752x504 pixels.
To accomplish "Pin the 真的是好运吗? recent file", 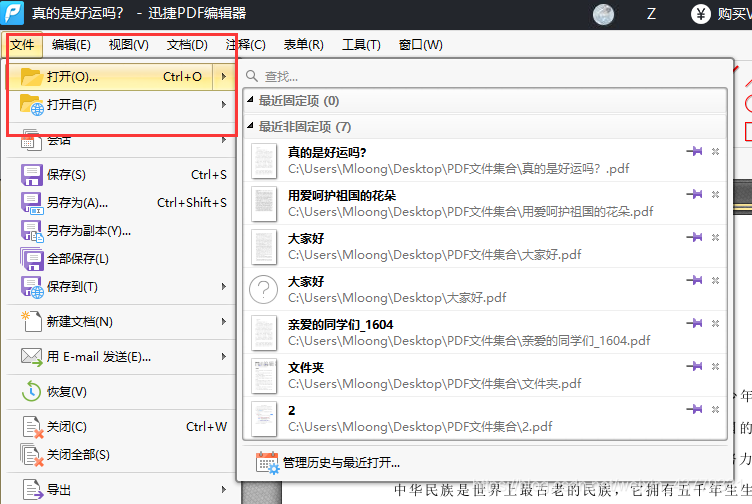I will (x=694, y=152).
